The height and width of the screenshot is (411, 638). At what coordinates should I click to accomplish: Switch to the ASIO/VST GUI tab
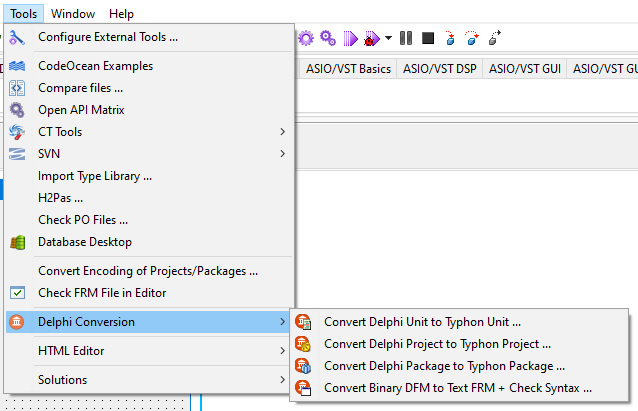pyautogui.click(x=524, y=69)
